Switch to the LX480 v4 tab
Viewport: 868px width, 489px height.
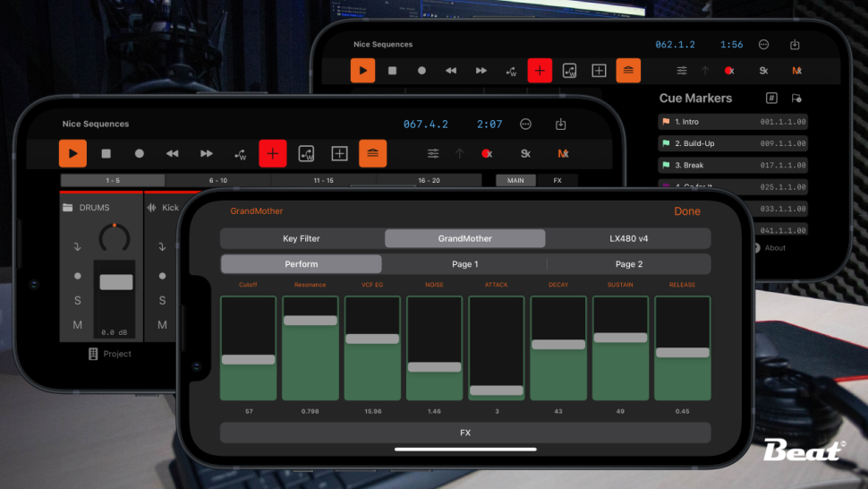click(x=628, y=239)
